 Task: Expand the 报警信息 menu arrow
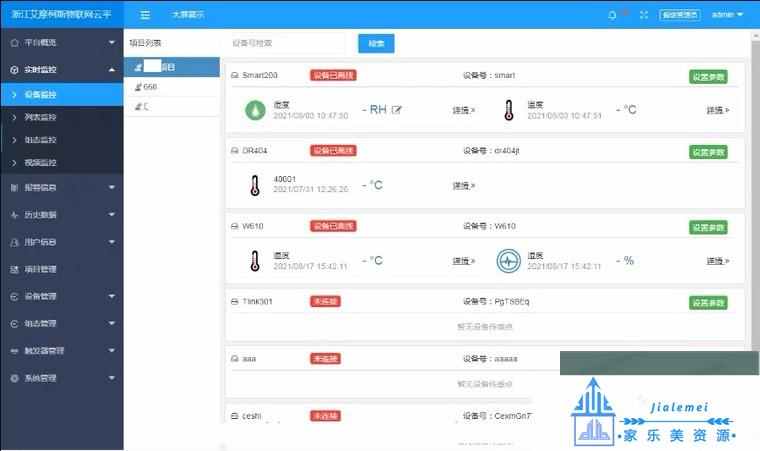coord(112,188)
